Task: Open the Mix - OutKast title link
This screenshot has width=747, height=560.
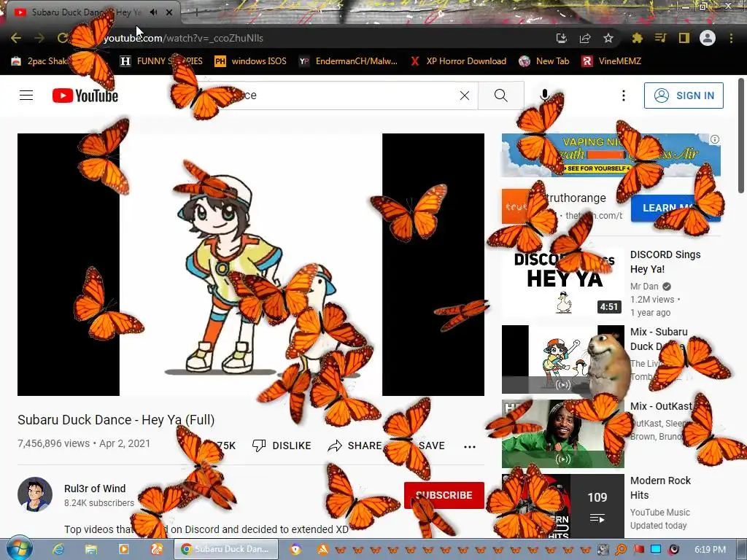Action: point(661,406)
